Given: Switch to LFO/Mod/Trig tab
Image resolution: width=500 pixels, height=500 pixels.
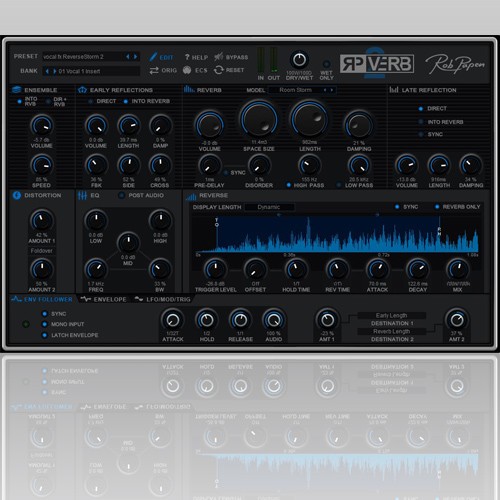Looking at the screenshot, I should click(x=163, y=299).
